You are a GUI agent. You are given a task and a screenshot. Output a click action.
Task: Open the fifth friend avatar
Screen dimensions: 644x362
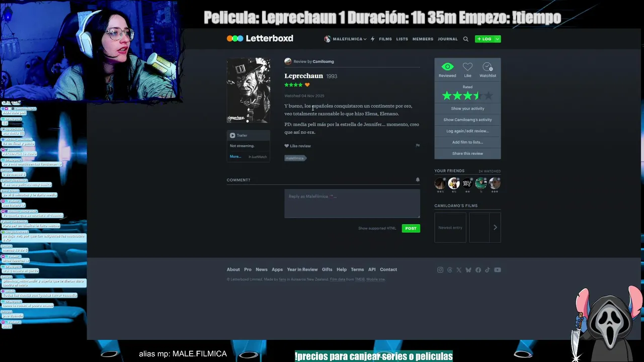[495, 183]
